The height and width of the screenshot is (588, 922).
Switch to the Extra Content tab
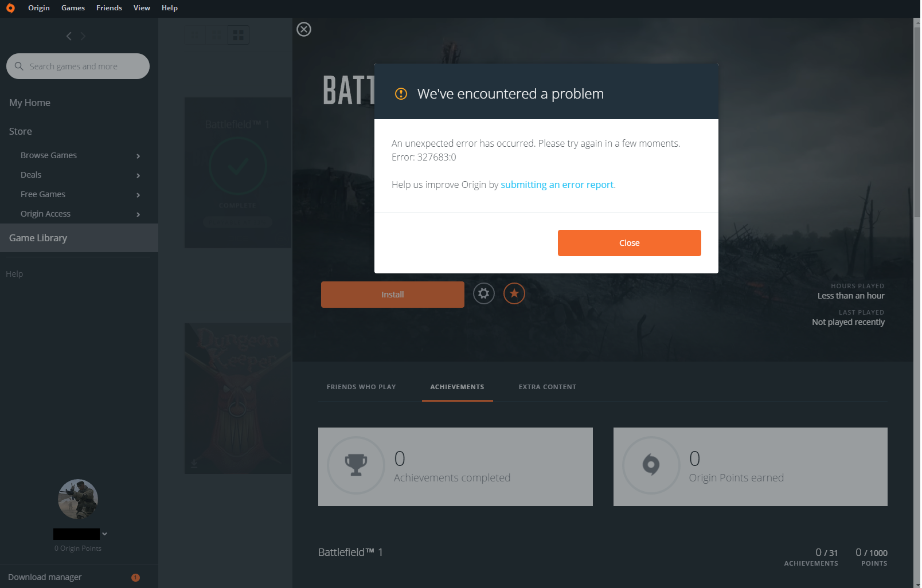point(547,387)
